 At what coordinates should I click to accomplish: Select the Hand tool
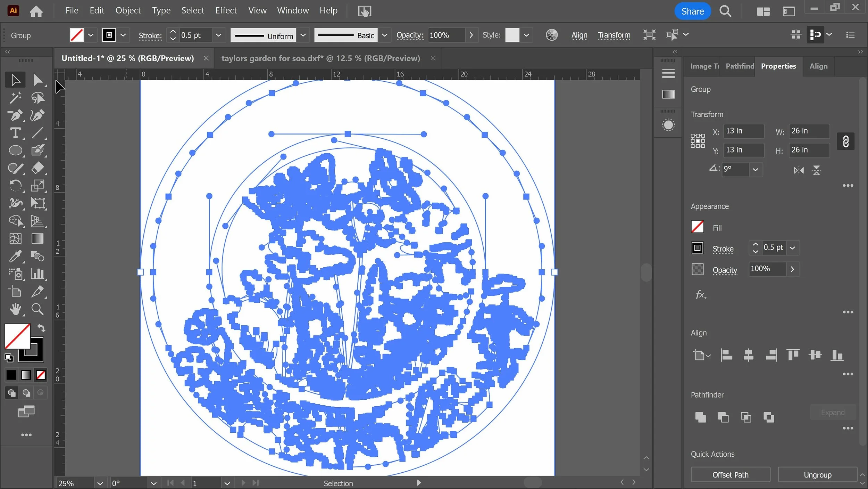pyautogui.click(x=15, y=309)
